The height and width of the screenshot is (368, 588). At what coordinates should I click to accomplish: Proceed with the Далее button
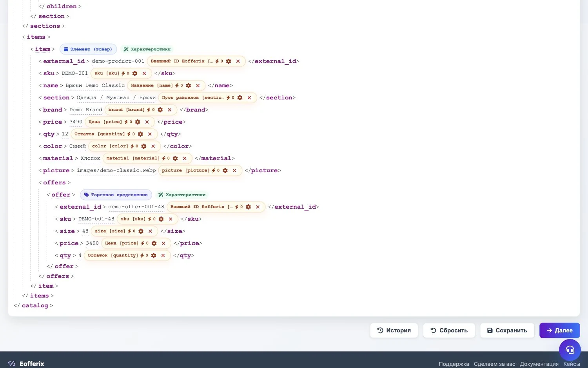click(559, 330)
